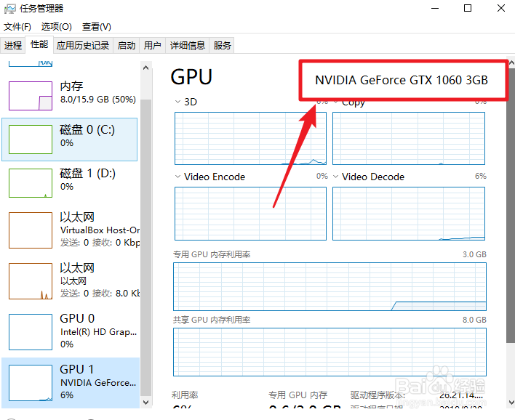Click the 专用 GPU 内存 stat label

coord(298,395)
